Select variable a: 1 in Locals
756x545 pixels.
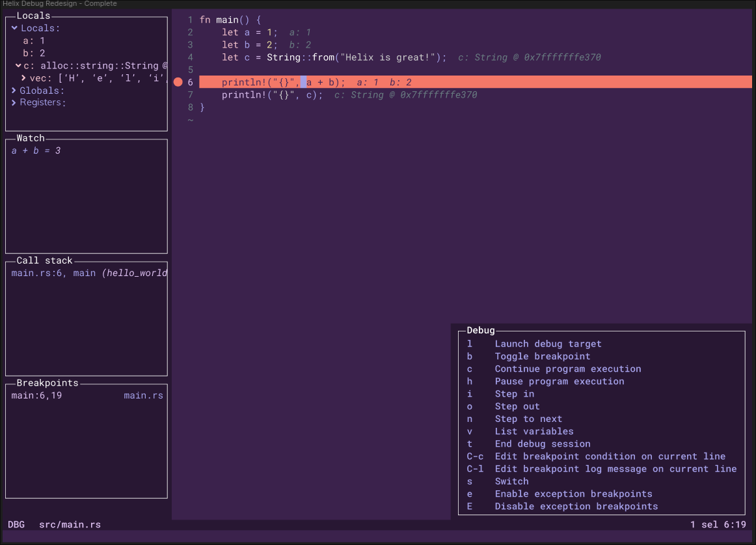pyautogui.click(x=34, y=40)
